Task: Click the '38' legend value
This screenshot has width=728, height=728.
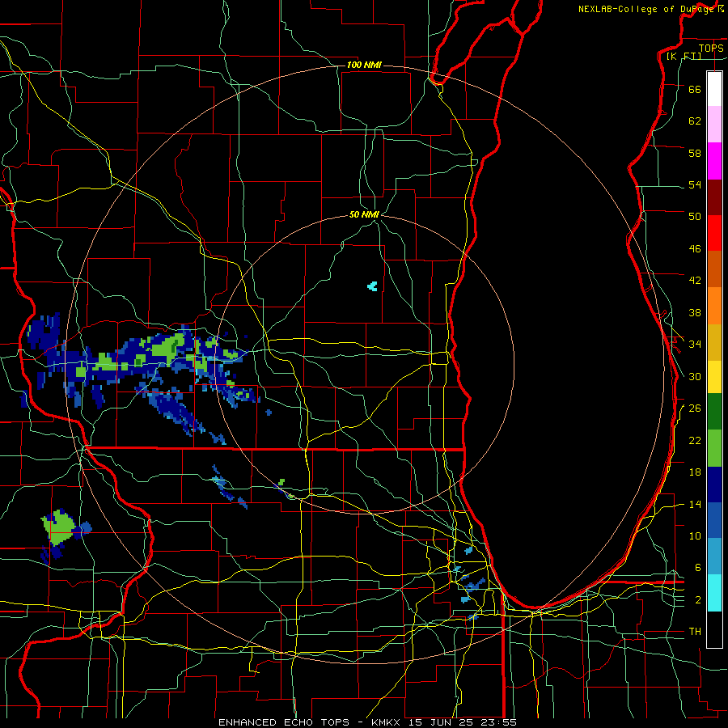Action: point(695,312)
